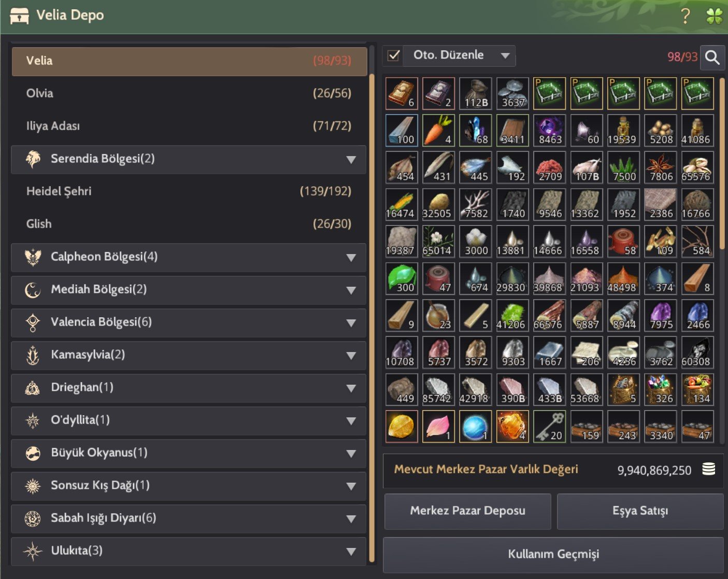Open the Oto. Düzenle dropdown arrow
Screen dimensions: 728x579
(x=505, y=55)
